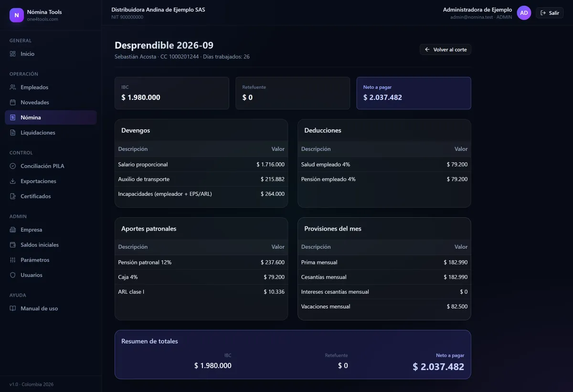Open the Manual de uso link
This screenshot has width=573, height=392.
(x=51, y=308)
